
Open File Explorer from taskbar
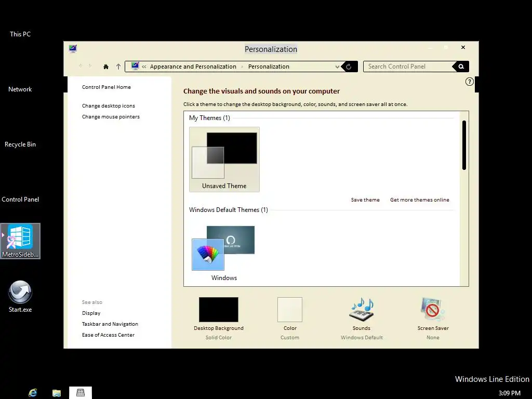point(56,393)
